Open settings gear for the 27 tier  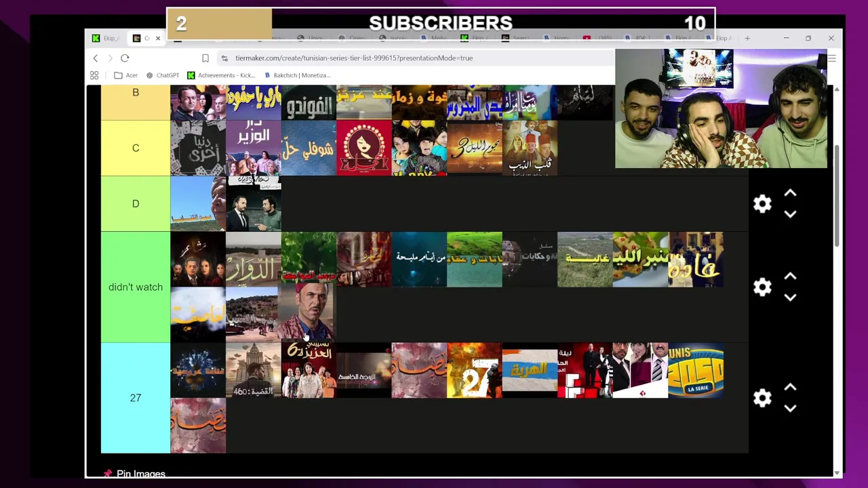tap(762, 398)
